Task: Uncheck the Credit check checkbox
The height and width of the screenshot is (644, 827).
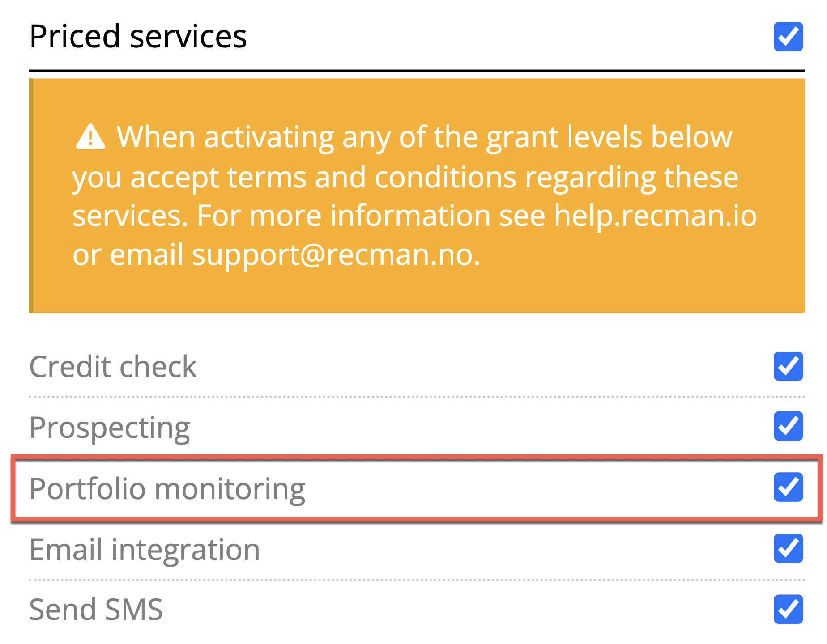Action: [788, 366]
